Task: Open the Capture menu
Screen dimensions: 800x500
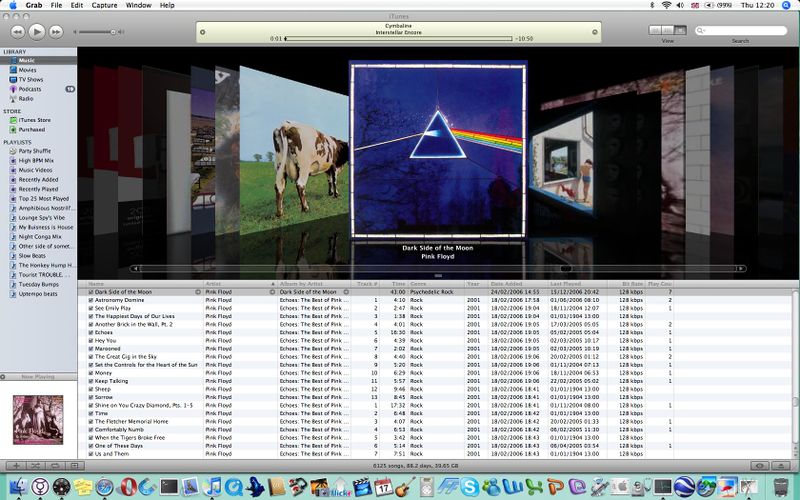Action: tap(104, 5)
